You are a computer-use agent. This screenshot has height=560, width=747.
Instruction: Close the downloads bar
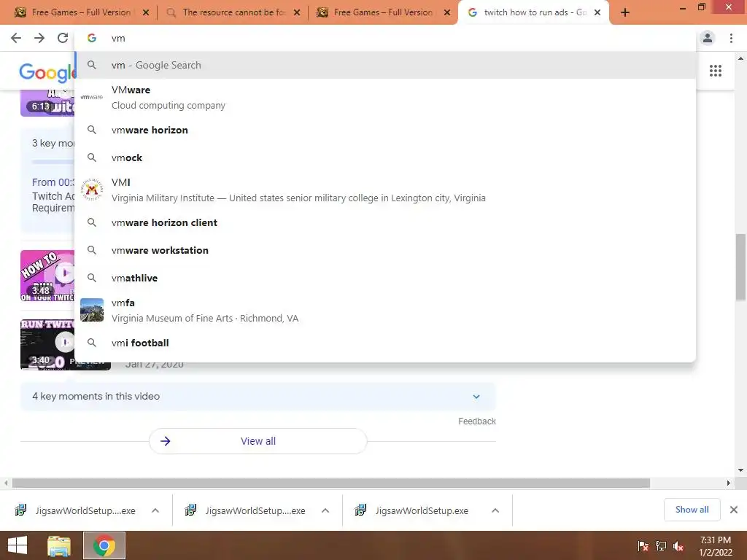(734, 510)
